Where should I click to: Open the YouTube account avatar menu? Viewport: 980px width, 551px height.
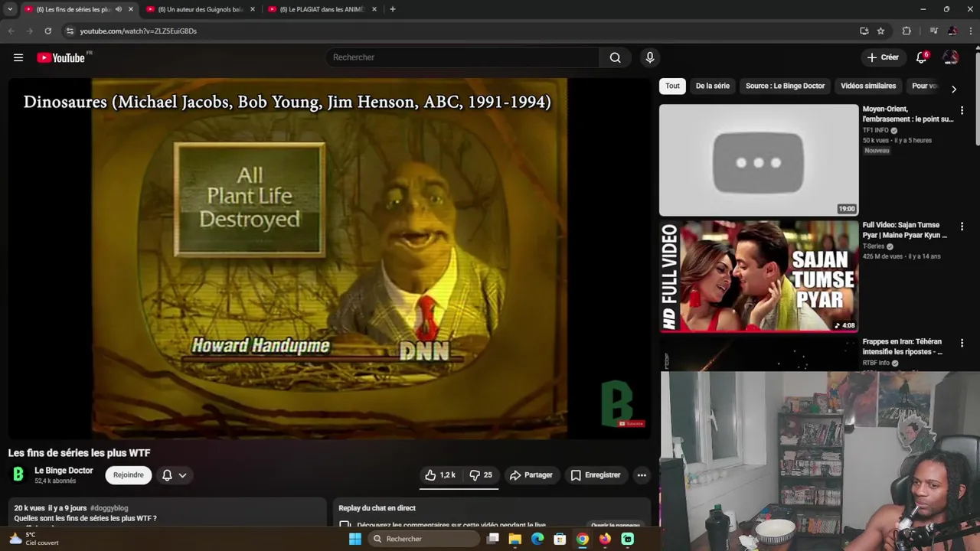click(x=950, y=57)
